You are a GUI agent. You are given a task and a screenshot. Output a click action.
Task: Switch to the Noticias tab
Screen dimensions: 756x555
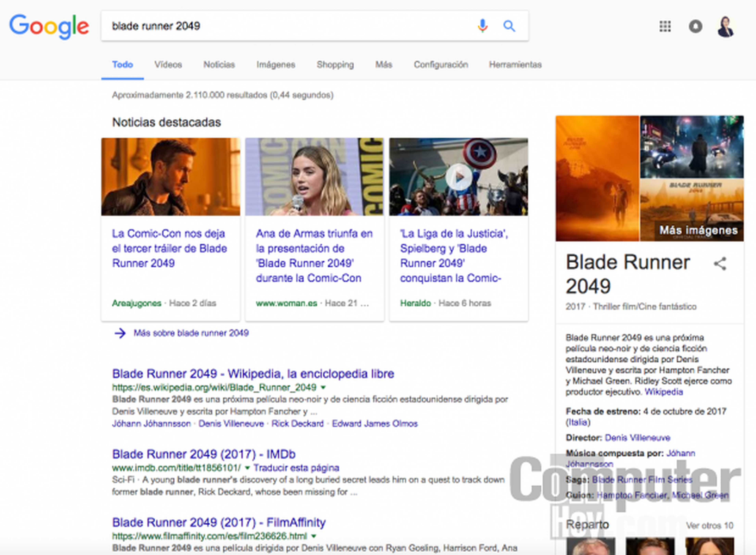point(219,65)
